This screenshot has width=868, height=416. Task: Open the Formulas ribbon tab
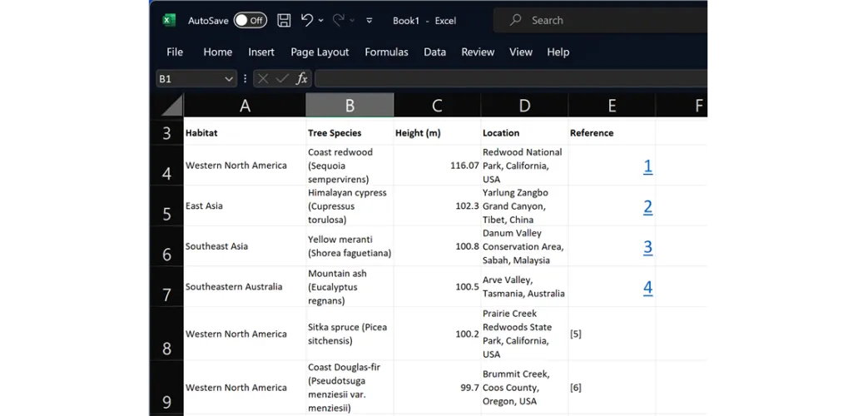pyautogui.click(x=386, y=52)
